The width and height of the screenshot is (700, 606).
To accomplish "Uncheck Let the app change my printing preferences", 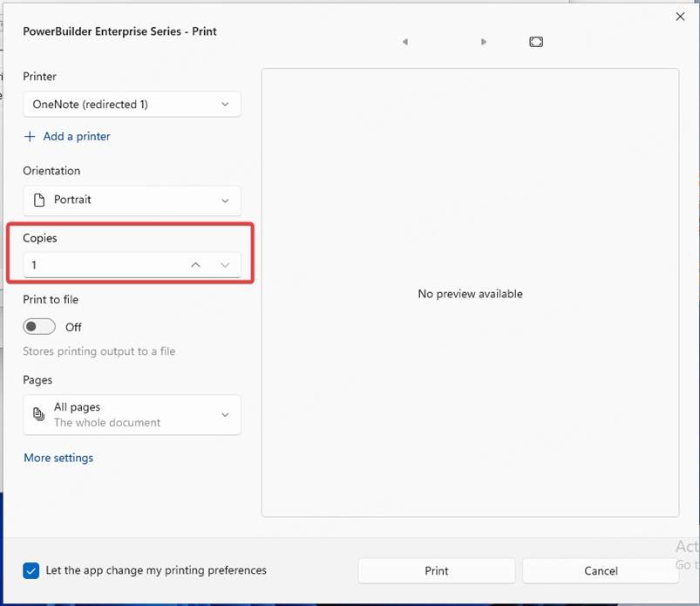I will click(31, 570).
